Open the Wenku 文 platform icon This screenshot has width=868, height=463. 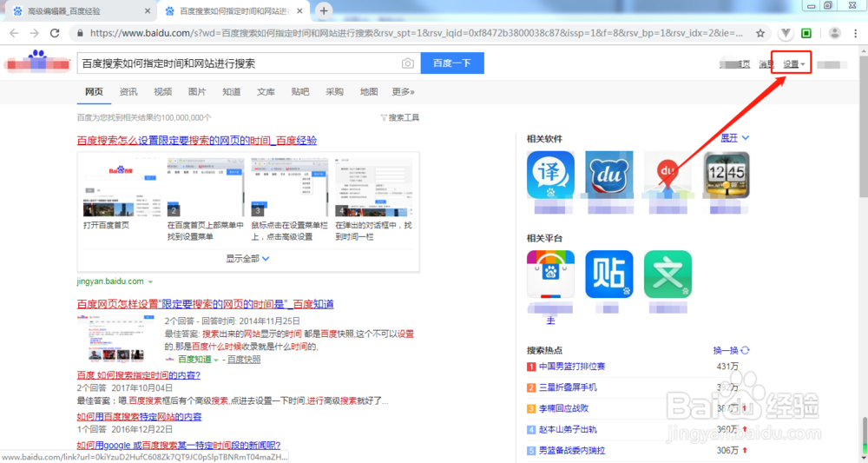[667, 274]
